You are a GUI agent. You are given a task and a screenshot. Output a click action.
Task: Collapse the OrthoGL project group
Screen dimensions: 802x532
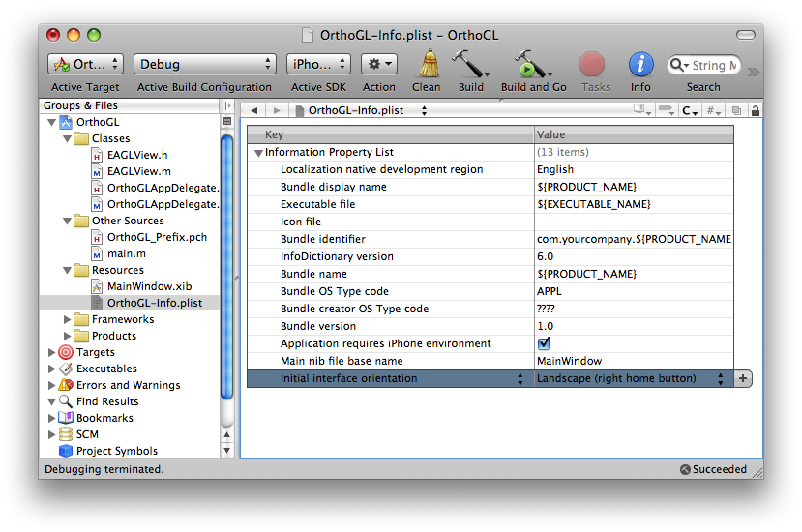(51, 122)
